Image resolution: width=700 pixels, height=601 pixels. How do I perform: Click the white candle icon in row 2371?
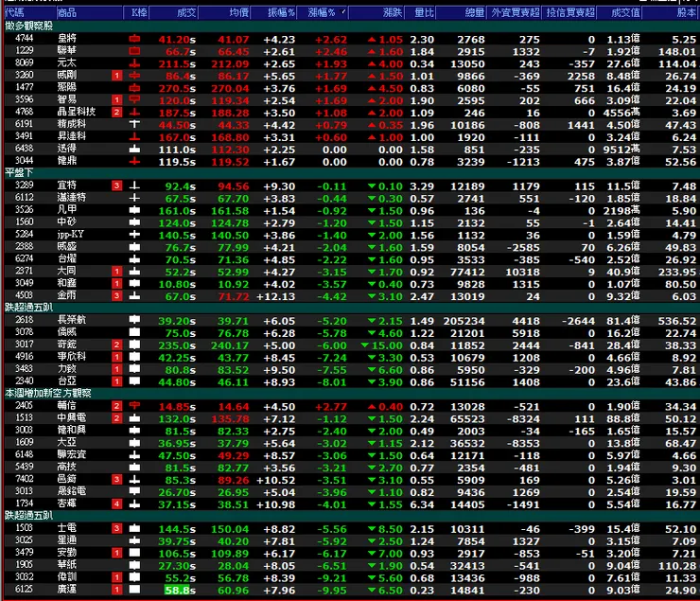[134, 272]
